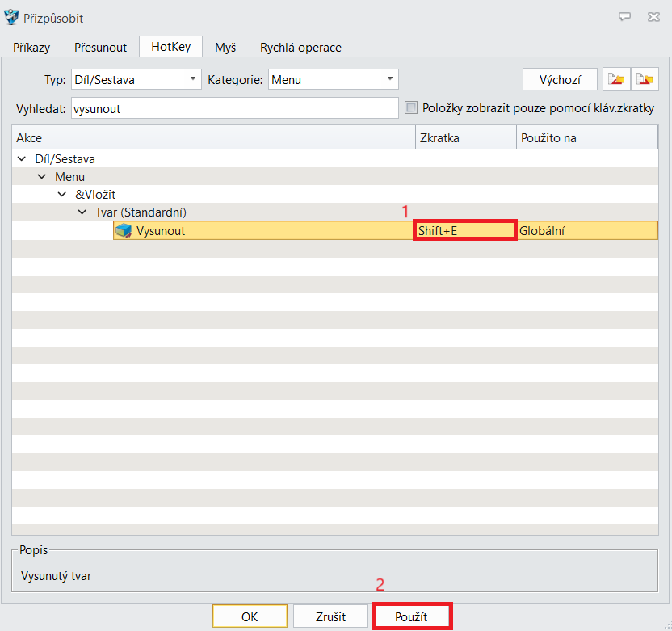Viewport: 672px width, 631px height.
Task: Click the rightmost file-folder icon beside Výchozí
Action: [x=645, y=79]
